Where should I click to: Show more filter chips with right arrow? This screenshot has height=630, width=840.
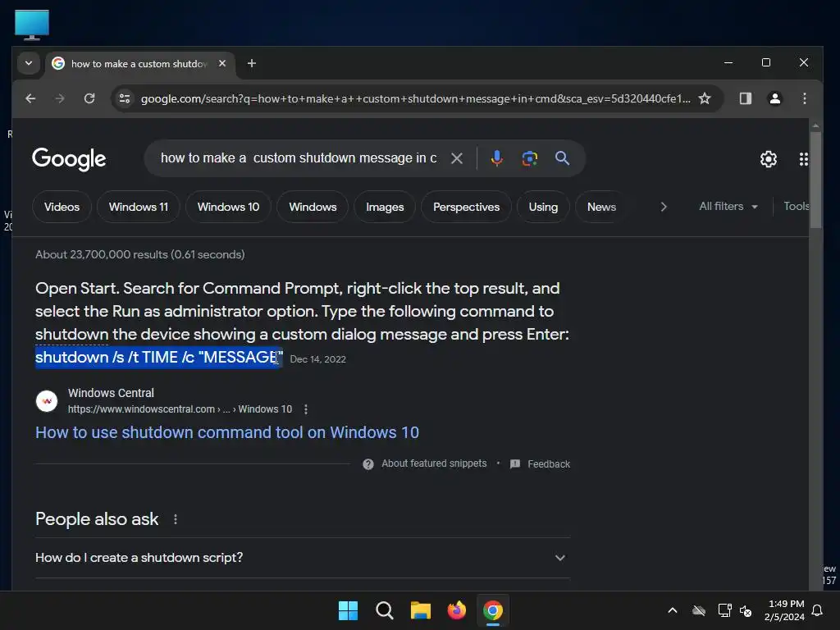[663, 207]
